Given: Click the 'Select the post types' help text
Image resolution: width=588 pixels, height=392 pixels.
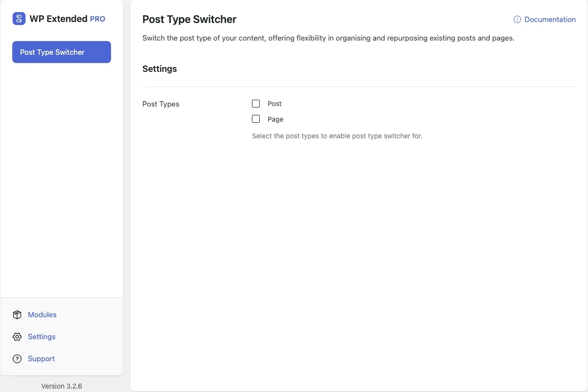Looking at the screenshot, I should click(337, 136).
